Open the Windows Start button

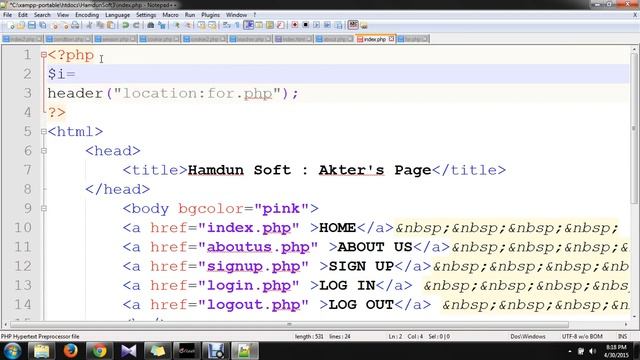(x=12, y=351)
